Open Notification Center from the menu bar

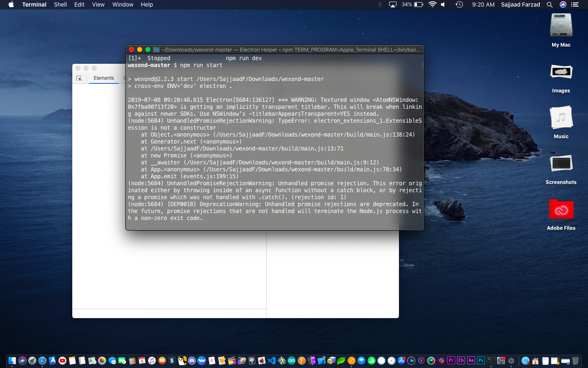575,4
